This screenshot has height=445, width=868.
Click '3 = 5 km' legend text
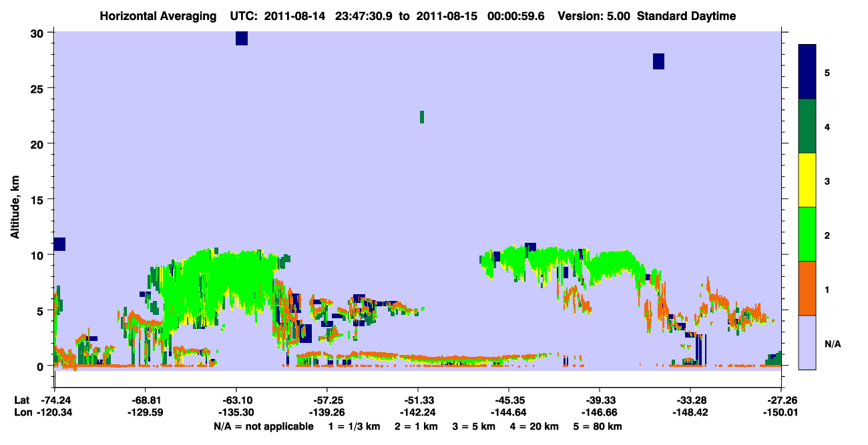coord(474,426)
